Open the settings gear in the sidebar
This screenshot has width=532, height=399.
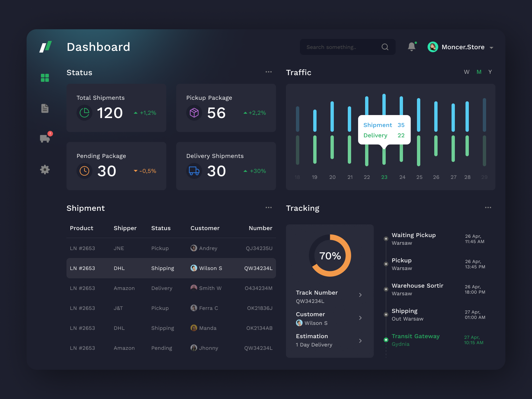[x=45, y=170]
